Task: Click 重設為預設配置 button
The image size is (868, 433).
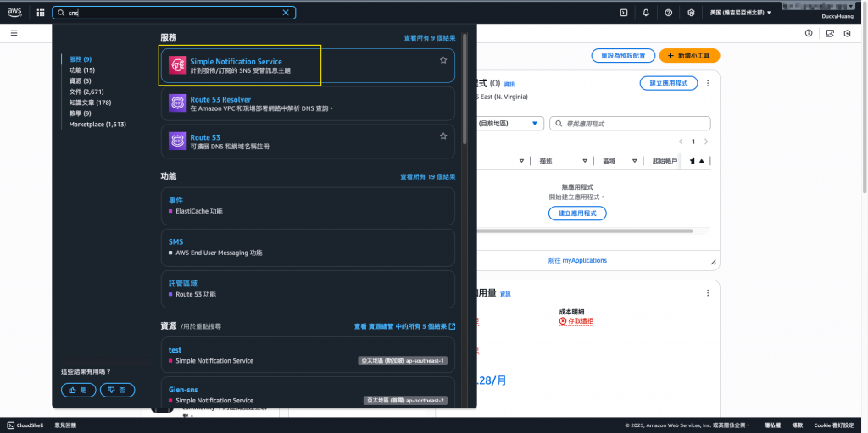Action: tap(623, 55)
